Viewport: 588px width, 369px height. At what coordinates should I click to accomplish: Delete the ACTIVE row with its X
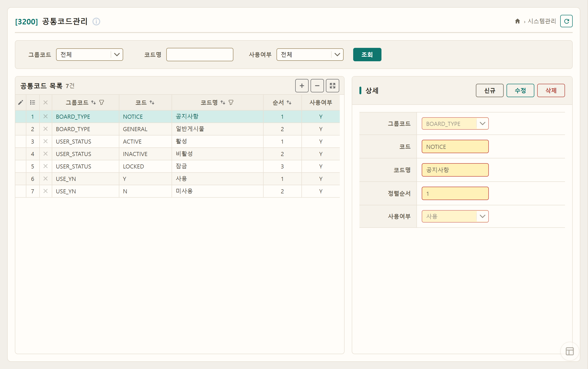click(46, 141)
